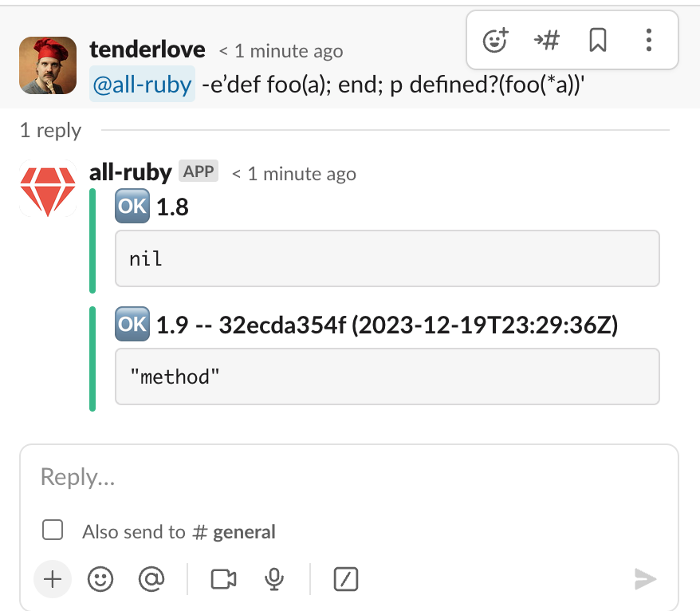Bookmark tenderlove's message for later
Screen dimensions: 700x611
(598, 40)
